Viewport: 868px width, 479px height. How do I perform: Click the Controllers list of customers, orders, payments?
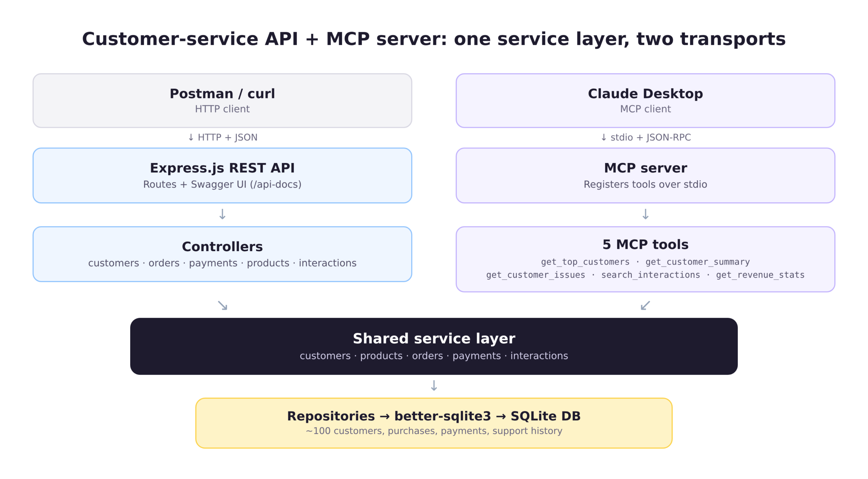pyautogui.click(x=222, y=263)
